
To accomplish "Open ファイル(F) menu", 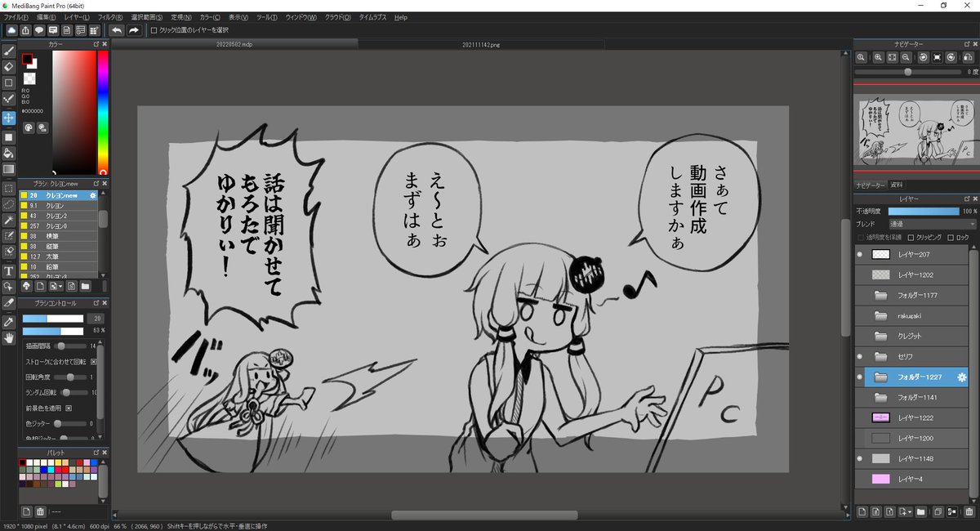I will point(16,17).
